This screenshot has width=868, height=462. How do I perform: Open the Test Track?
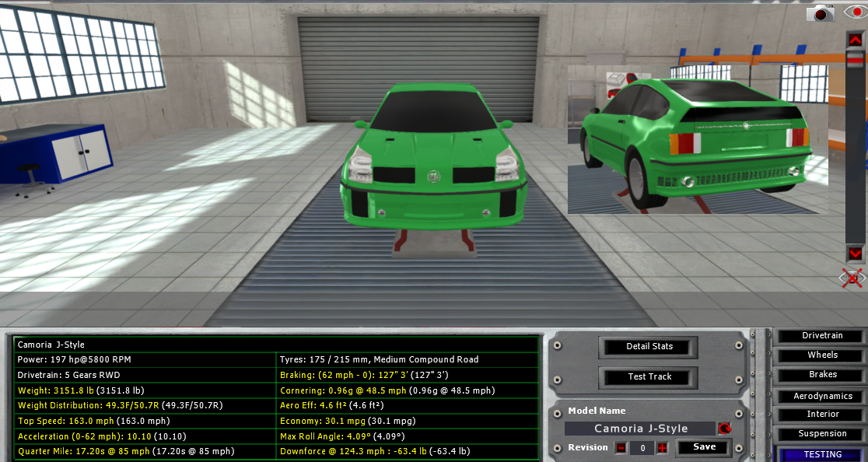tap(649, 376)
